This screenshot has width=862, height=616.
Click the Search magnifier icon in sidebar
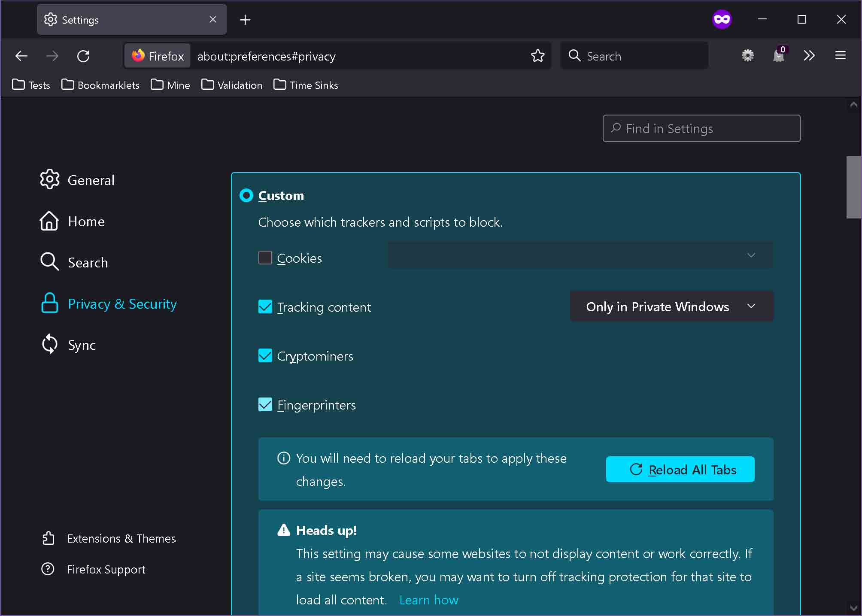click(49, 261)
